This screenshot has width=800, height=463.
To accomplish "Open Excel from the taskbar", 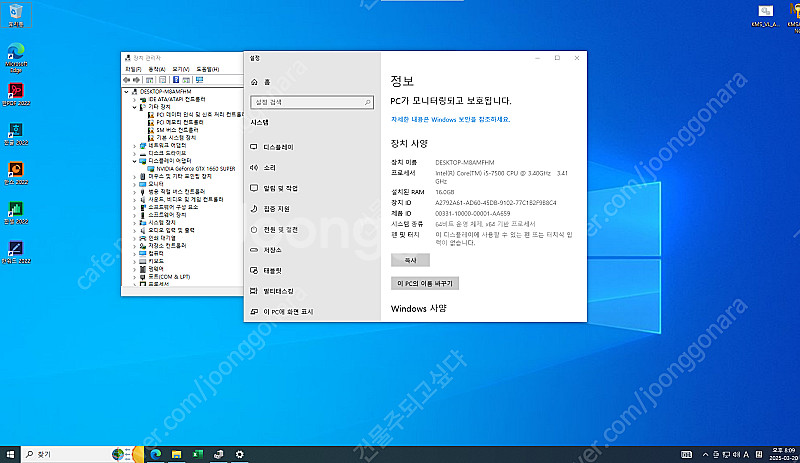I will click(x=197, y=454).
